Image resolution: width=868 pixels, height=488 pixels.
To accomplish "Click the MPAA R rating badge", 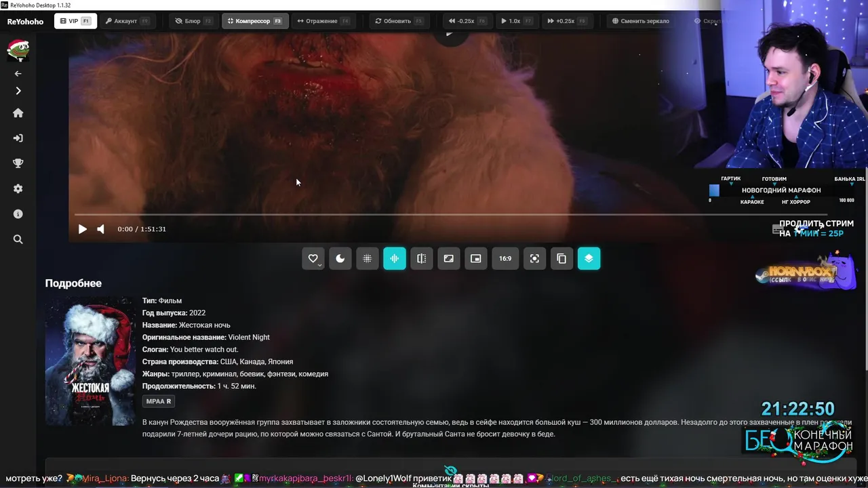I will tap(159, 401).
